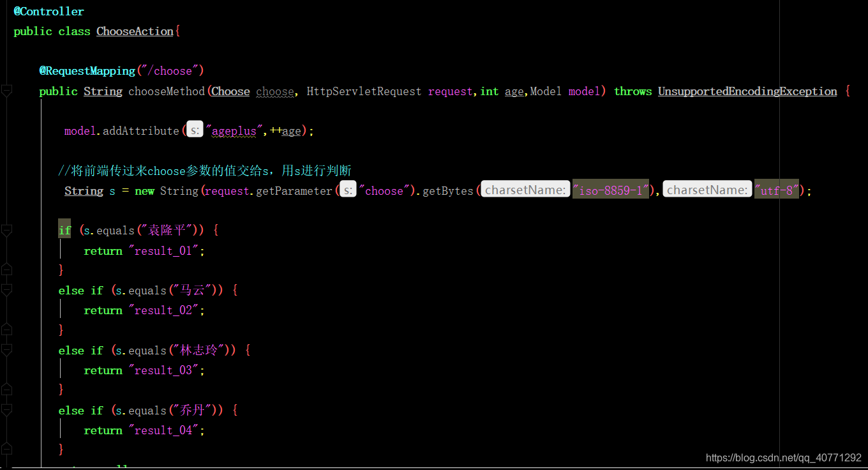Click HttpServletRequest parameter type
This screenshot has height=470, width=868.
point(364,91)
